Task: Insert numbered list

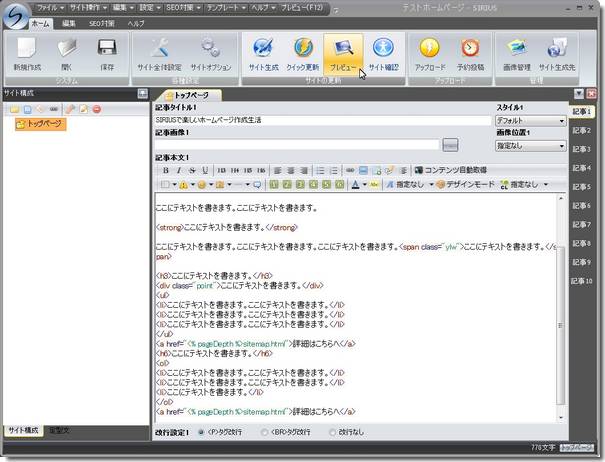Action: point(334,170)
